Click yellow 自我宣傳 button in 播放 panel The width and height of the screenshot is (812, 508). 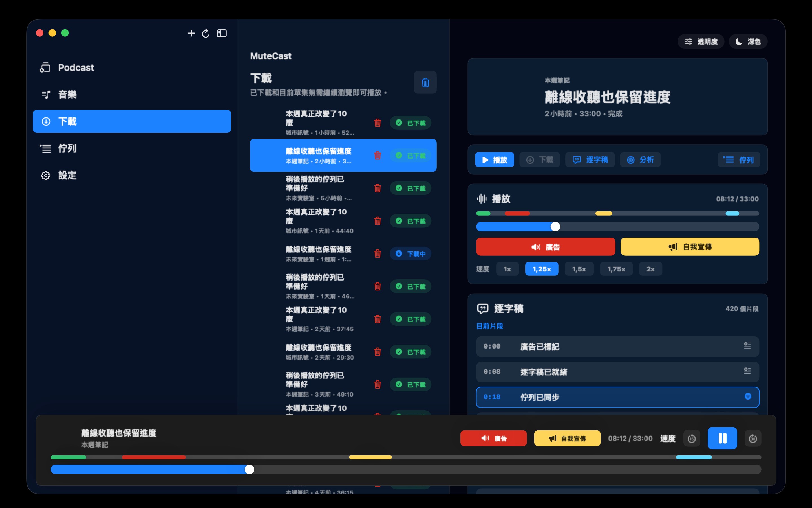click(690, 247)
